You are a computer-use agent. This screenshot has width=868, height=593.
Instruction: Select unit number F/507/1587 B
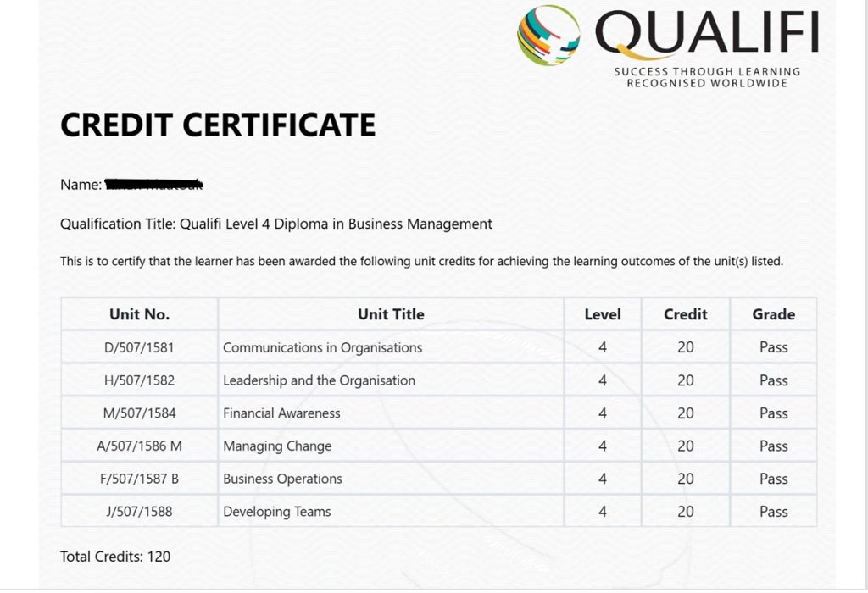tap(140, 479)
